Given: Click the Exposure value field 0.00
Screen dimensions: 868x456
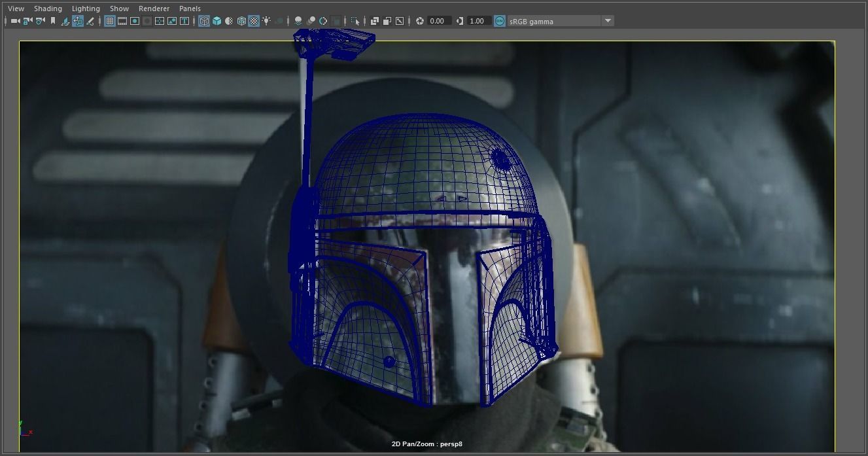Looking at the screenshot, I should click(x=440, y=21).
